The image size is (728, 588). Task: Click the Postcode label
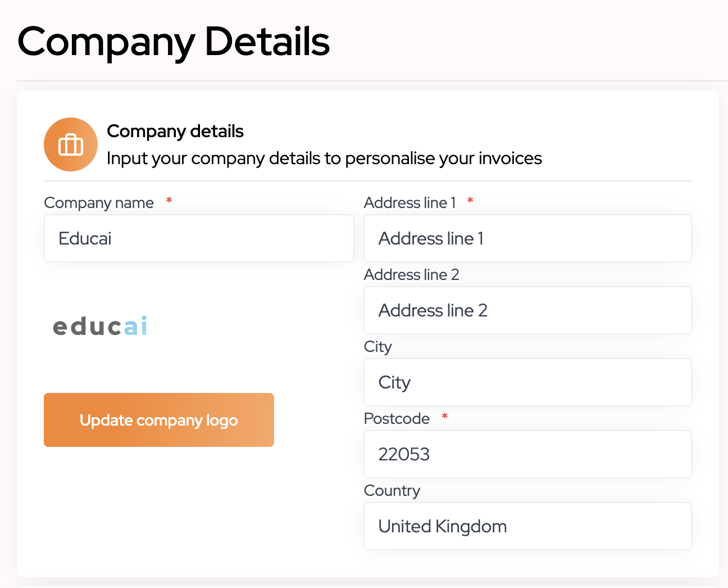(x=397, y=418)
